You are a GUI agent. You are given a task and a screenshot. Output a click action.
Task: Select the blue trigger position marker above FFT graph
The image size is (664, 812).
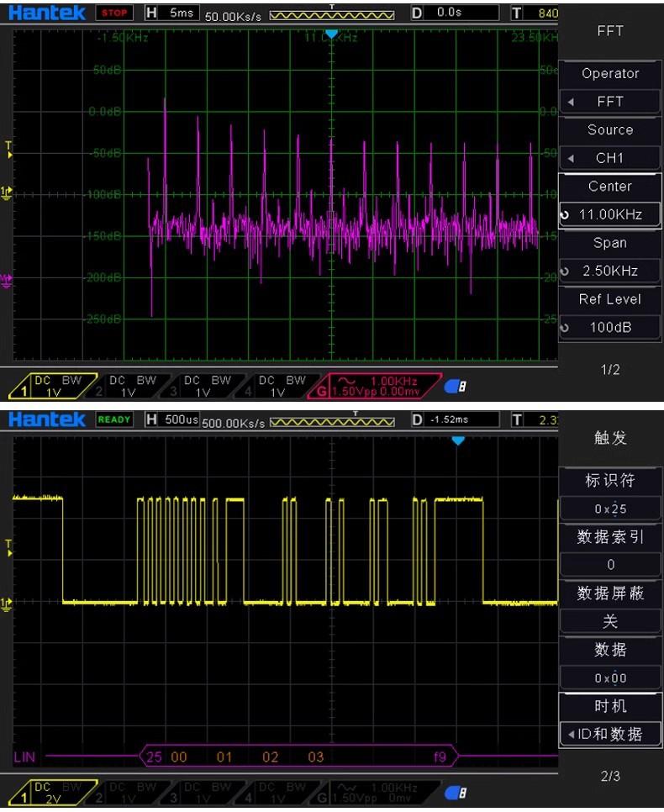click(331, 34)
